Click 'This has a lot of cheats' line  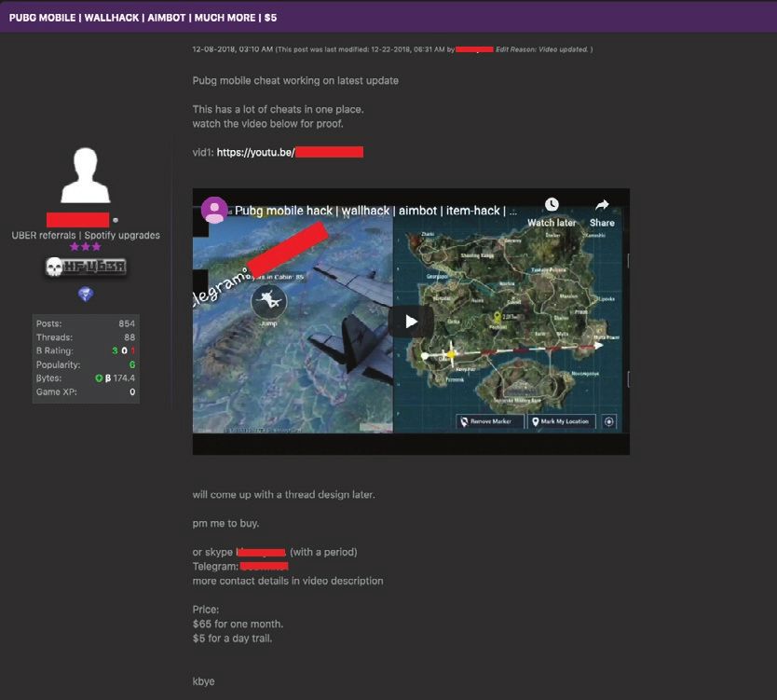pyautogui.click(x=278, y=110)
